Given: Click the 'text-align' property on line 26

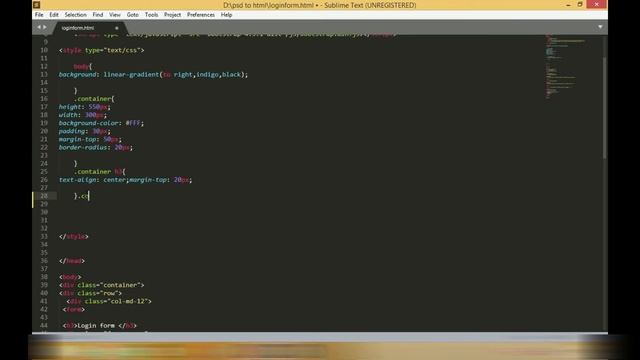Looking at the screenshot, I should click(78, 180).
